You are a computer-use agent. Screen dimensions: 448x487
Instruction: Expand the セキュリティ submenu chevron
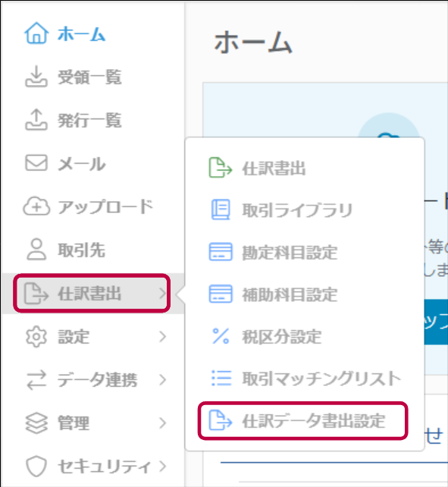tap(162, 466)
